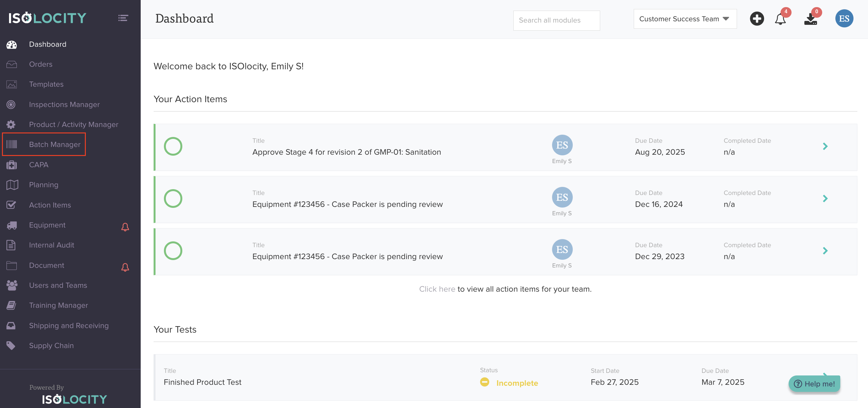Click the downloads tray icon

coord(810,20)
